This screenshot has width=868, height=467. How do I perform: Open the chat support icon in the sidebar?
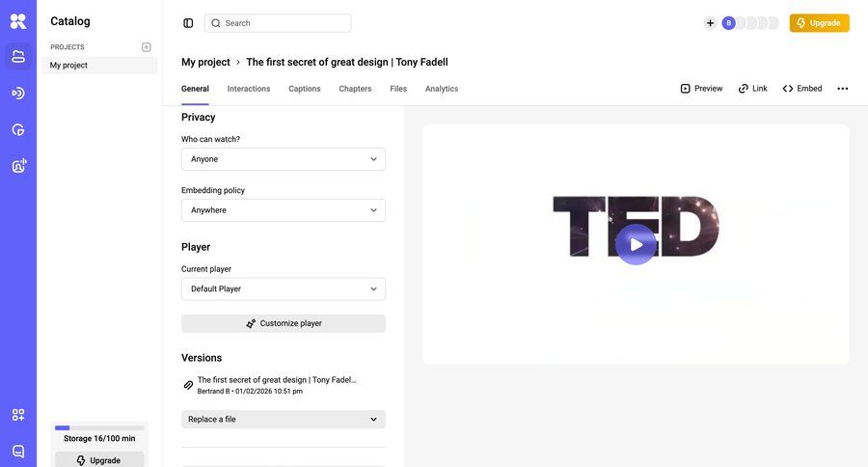point(18,451)
